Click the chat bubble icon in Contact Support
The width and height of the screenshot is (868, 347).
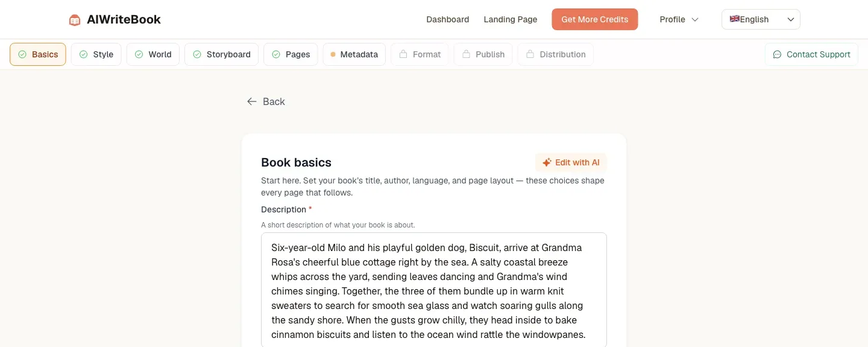click(x=777, y=54)
